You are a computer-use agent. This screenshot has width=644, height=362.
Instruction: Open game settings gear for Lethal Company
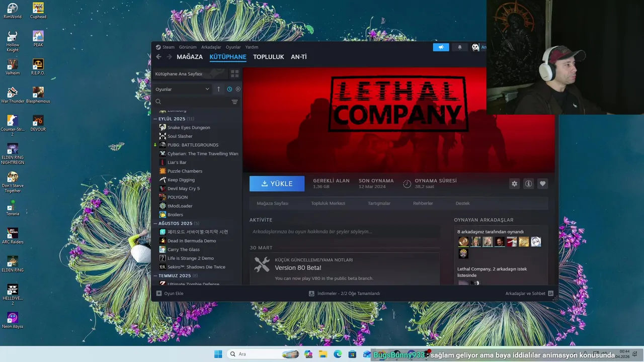point(514,184)
